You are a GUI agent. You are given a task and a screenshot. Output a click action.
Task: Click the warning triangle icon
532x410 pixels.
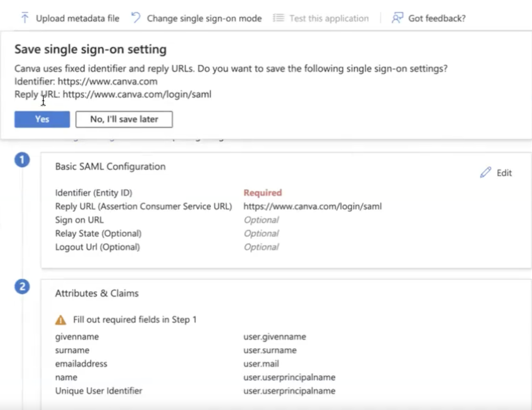tap(61, 320)
